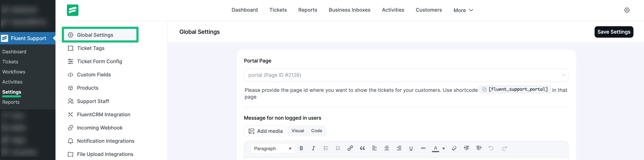Open Activities in top navigation
The width and height of the screenshot is (644, 160).
point(393,10)
